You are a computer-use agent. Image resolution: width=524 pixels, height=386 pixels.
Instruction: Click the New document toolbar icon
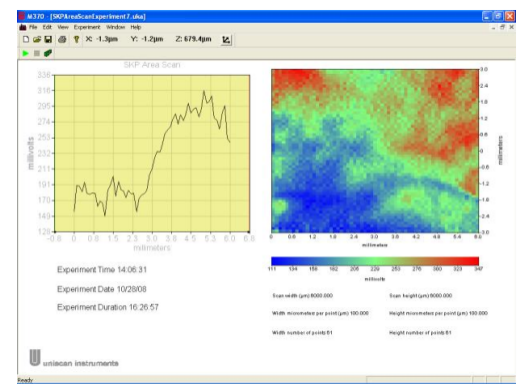point(26,39)
